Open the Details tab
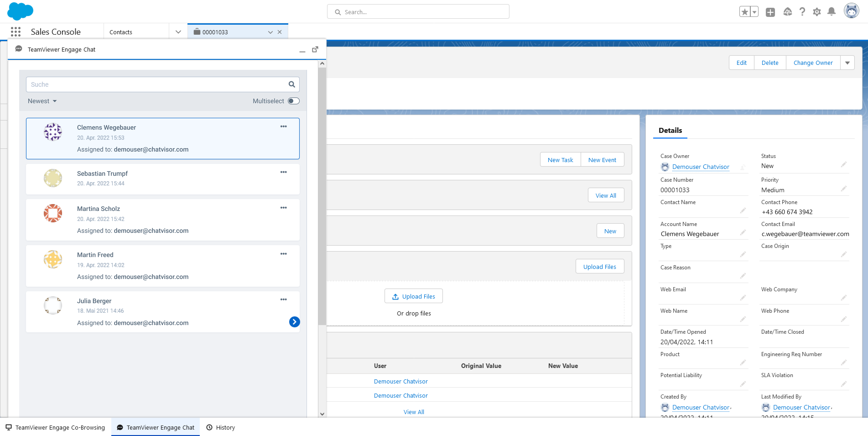Screen dimensions: 868x436 point(670,131)
